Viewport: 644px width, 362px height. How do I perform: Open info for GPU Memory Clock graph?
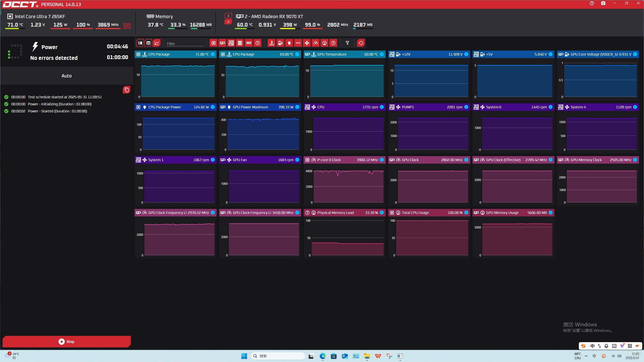[x=635, y=160]
